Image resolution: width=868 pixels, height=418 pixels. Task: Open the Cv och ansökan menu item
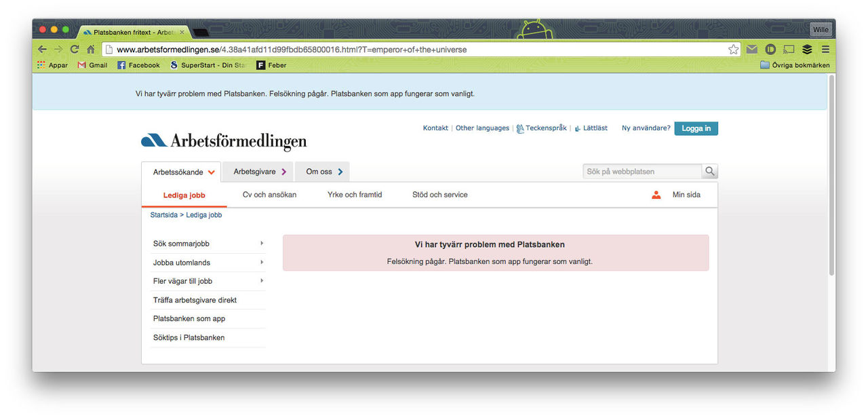coord(269,195)
